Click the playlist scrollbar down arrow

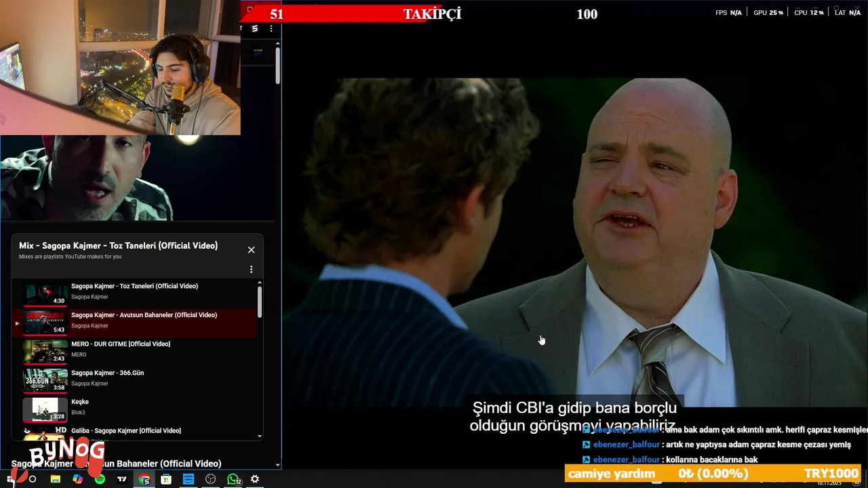(260, 436)
